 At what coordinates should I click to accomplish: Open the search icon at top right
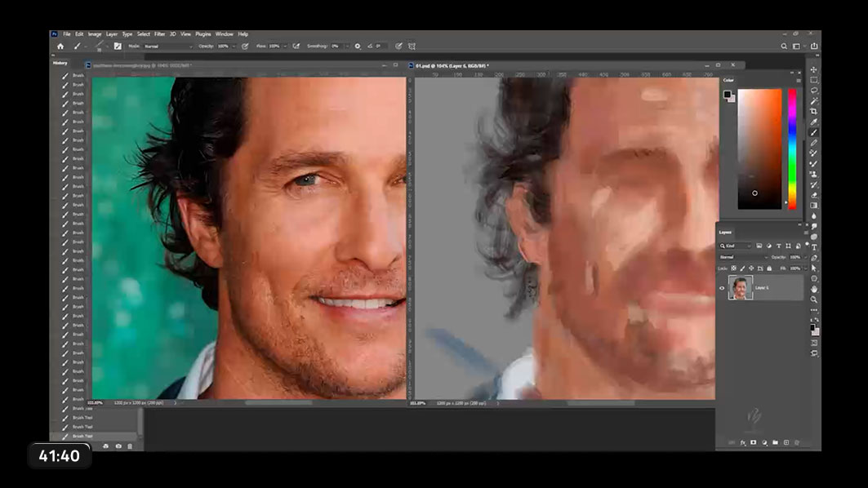(x=784, y=47)
